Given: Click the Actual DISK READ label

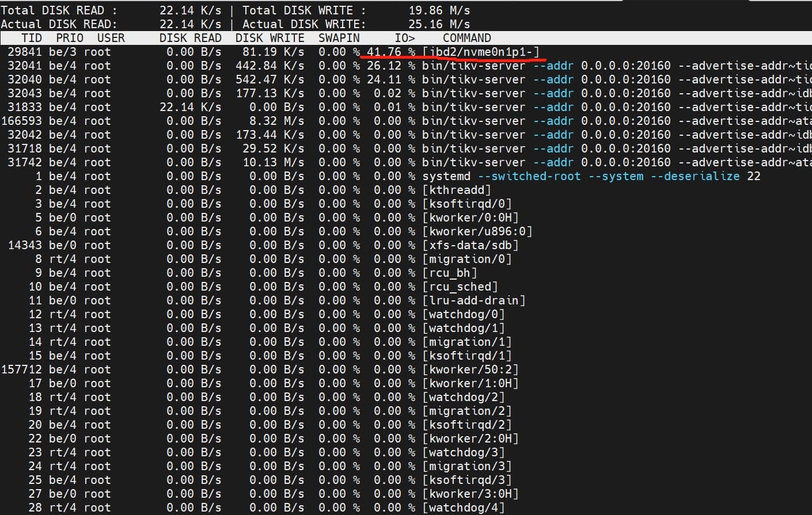Looking at the screenshot, I should [59, 24].
